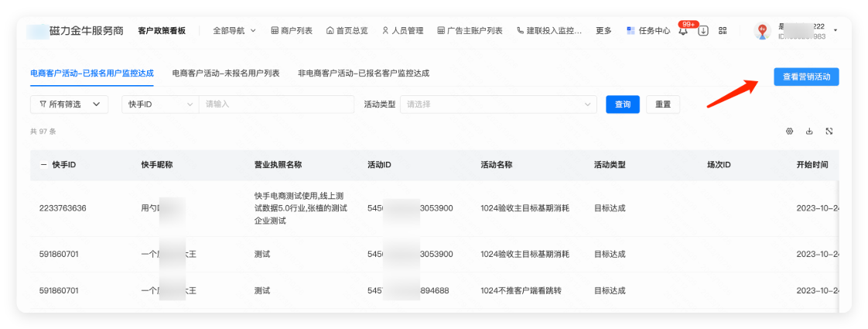Click the 磁力金牛服务商 logo title
Image resolution: width=868 pixels, height=329 pixels.
[x=87, y=31]
